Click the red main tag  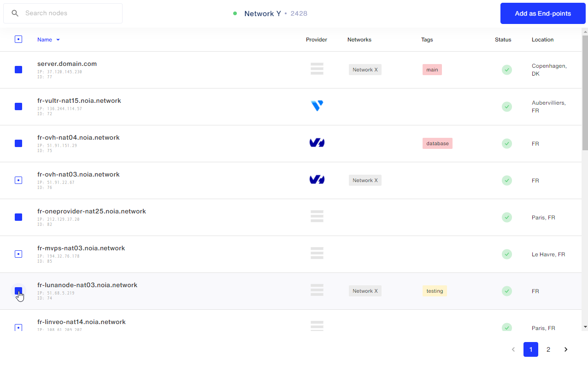coord(432,70)
